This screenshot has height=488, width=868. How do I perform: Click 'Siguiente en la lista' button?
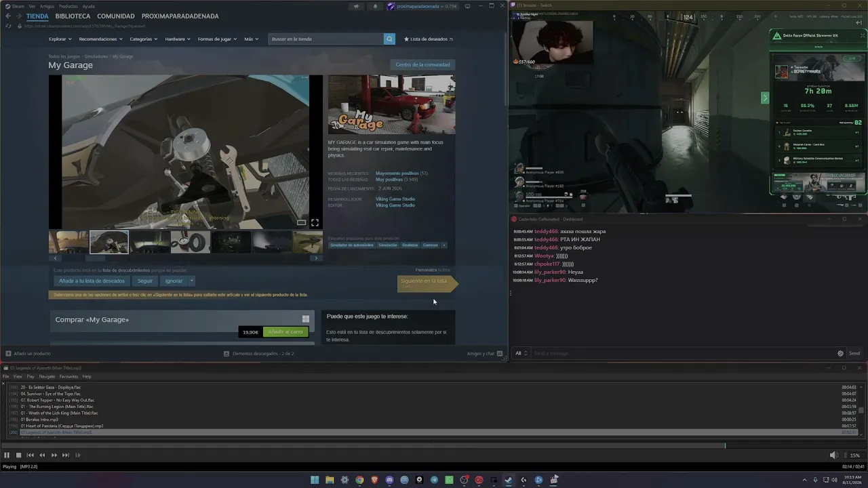pos(427,283)
